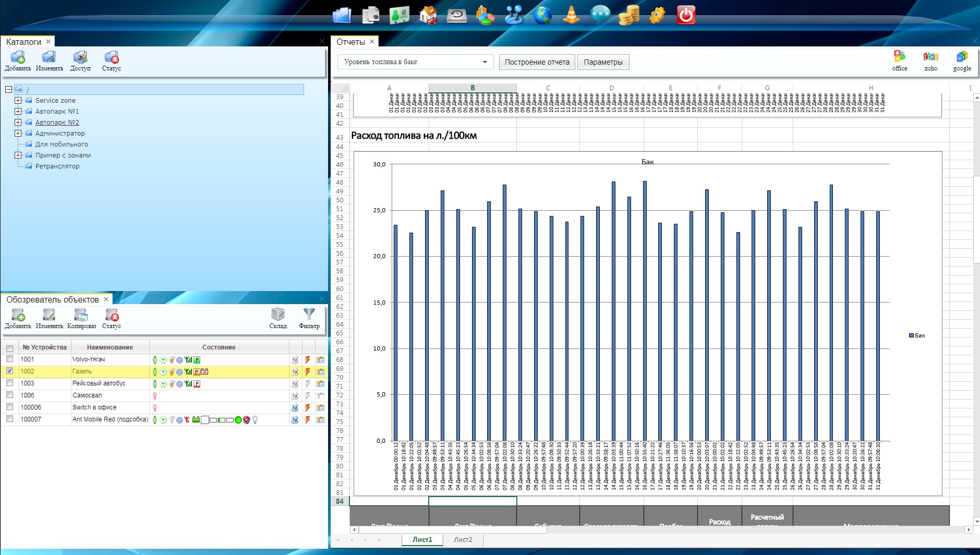This screenshot has width=980, height=555.
Task: Open the globe icon in top dock
Action: tap(542, 15)
